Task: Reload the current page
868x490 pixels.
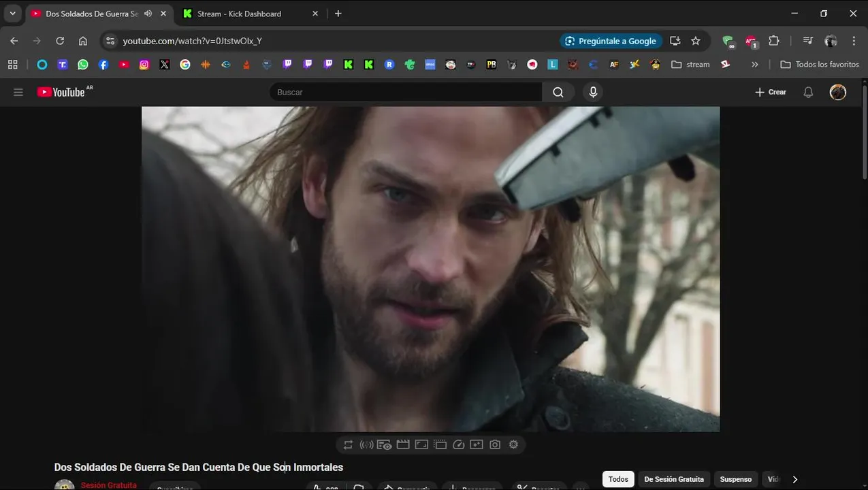Action: point(60,41)
